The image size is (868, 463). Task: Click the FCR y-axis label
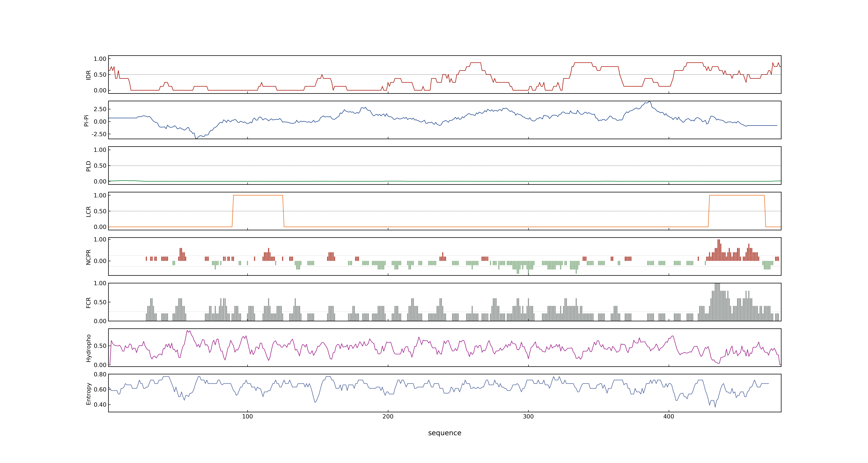[x=88, y=303]
